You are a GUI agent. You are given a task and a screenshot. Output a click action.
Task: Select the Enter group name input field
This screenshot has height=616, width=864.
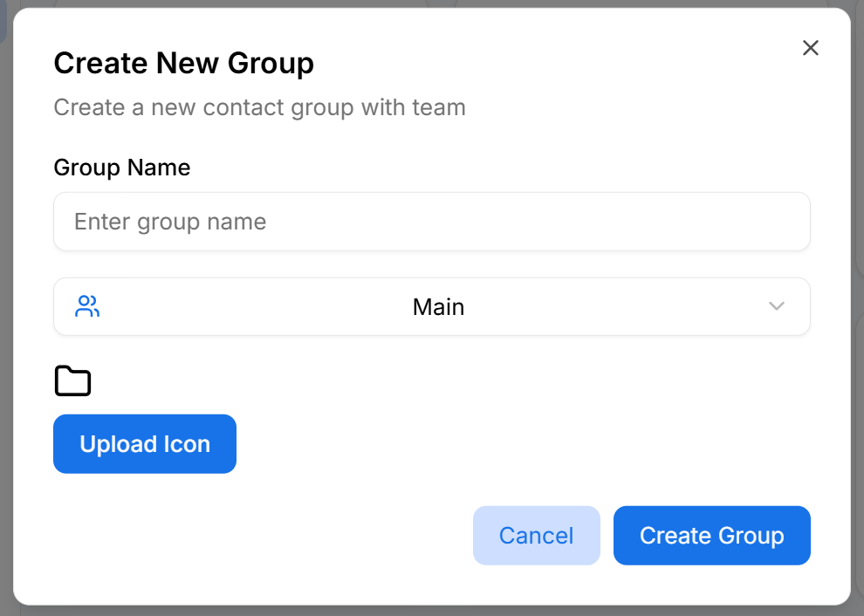click(432, 222)
